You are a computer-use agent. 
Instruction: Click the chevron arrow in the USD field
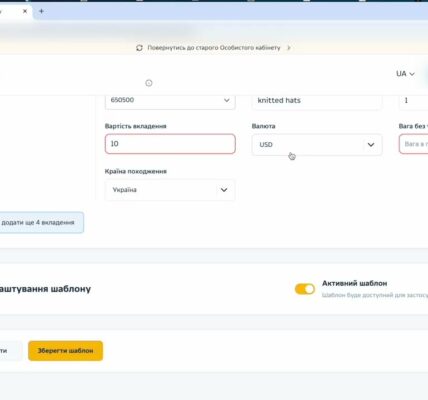pos(371,145)
